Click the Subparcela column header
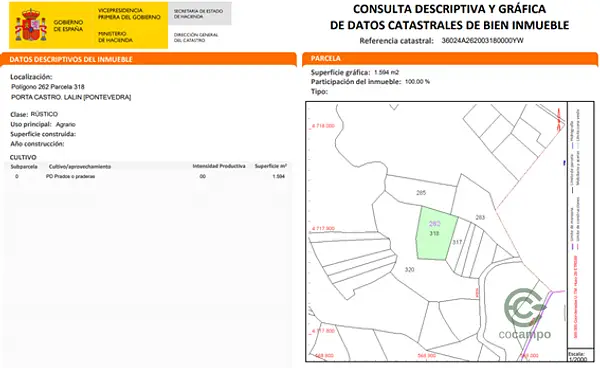 (24, 167)
